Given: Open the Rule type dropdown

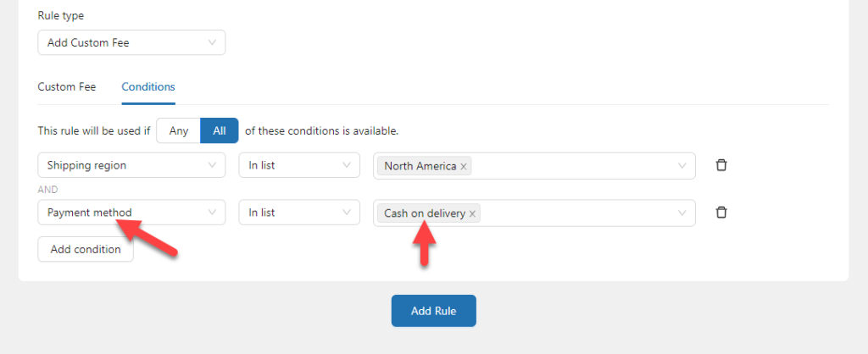Looking at the screenshot, I should point(131,42).
